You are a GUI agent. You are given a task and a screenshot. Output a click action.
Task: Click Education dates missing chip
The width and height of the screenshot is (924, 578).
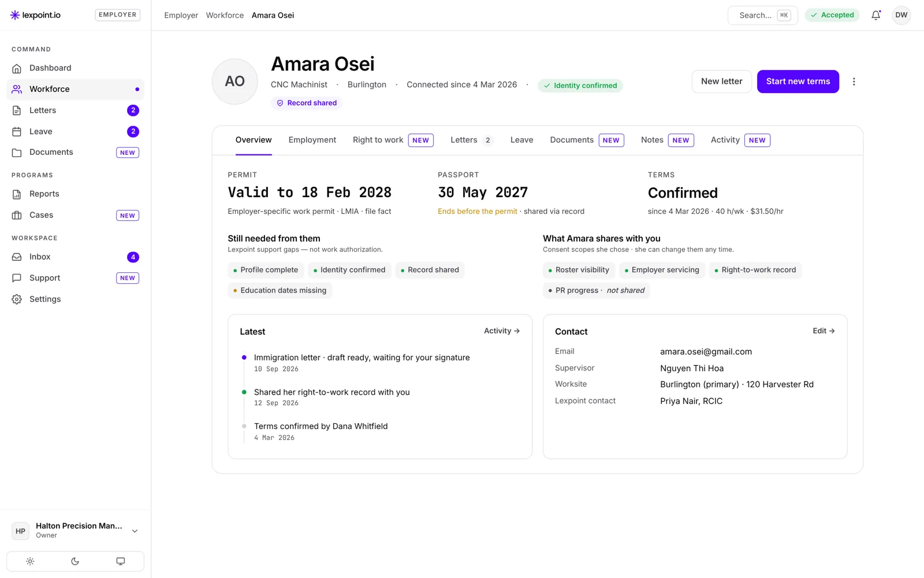280,291
